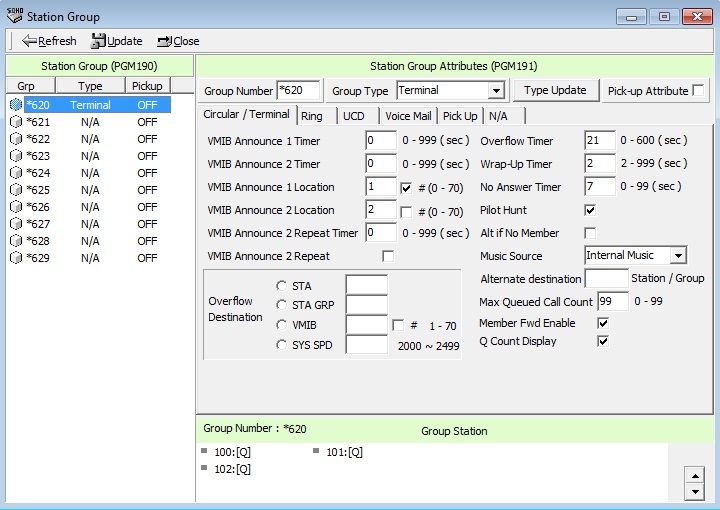Open the Group Type dropdown
Viewport: 720px width, 510px height.
[x=495, y=91]
